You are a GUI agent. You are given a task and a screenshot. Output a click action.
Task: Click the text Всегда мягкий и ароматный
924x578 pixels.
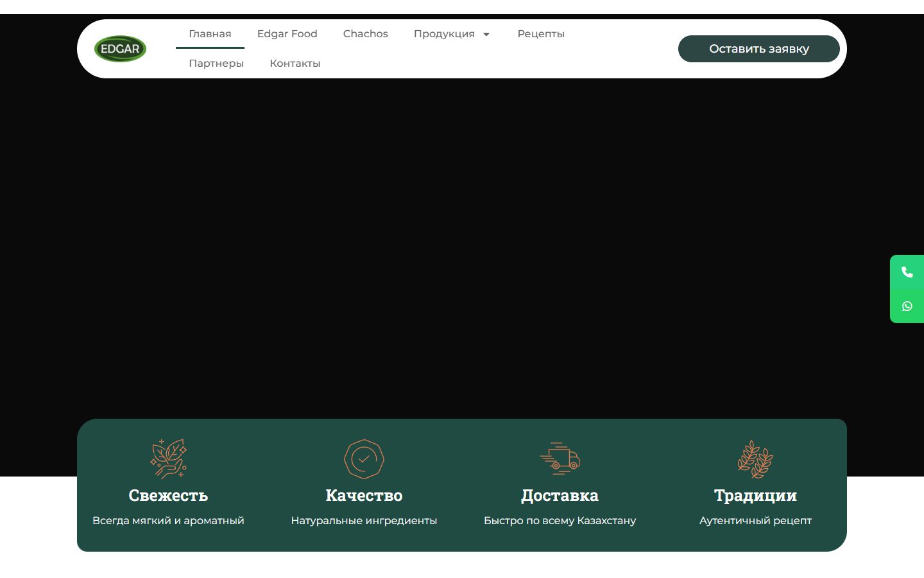(168, 521)
